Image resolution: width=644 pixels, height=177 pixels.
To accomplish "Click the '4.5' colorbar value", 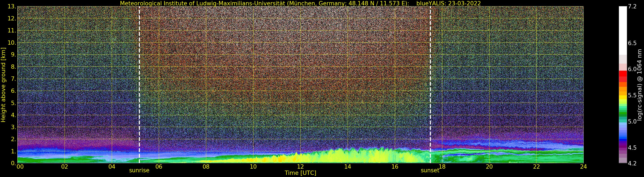I will 632,148.
